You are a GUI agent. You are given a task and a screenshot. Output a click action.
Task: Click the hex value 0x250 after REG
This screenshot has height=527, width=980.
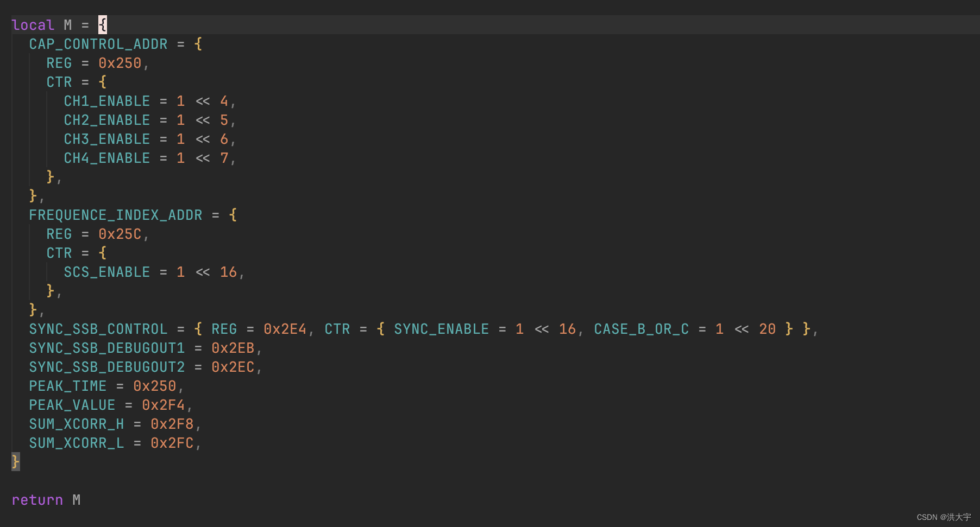tap(120, 63)
